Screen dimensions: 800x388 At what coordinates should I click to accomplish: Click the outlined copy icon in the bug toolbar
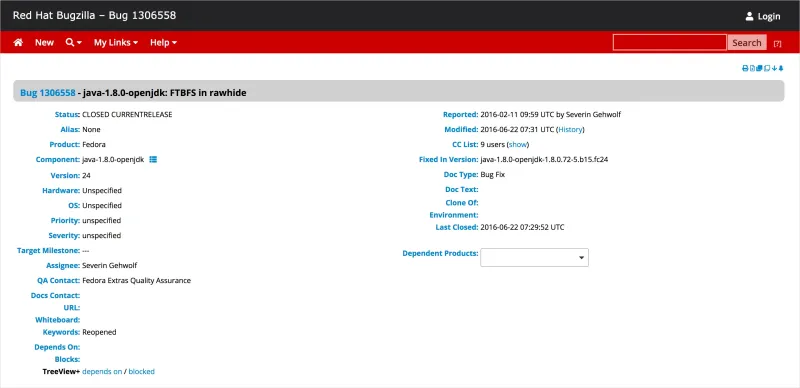[767, 68]
